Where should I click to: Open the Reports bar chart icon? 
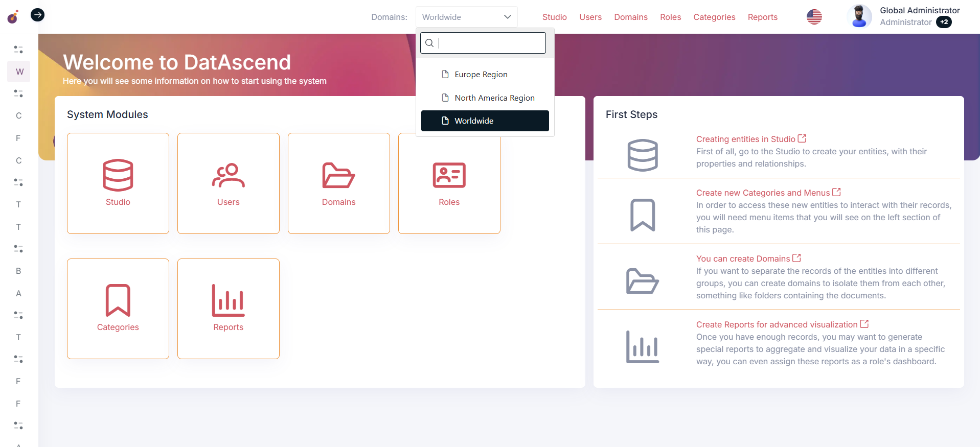(228, 300)
